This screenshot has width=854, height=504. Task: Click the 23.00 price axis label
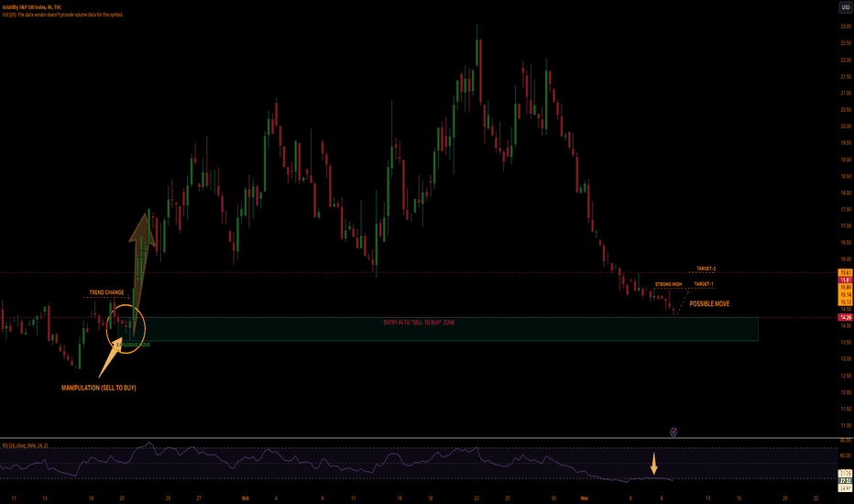[846, 27]
